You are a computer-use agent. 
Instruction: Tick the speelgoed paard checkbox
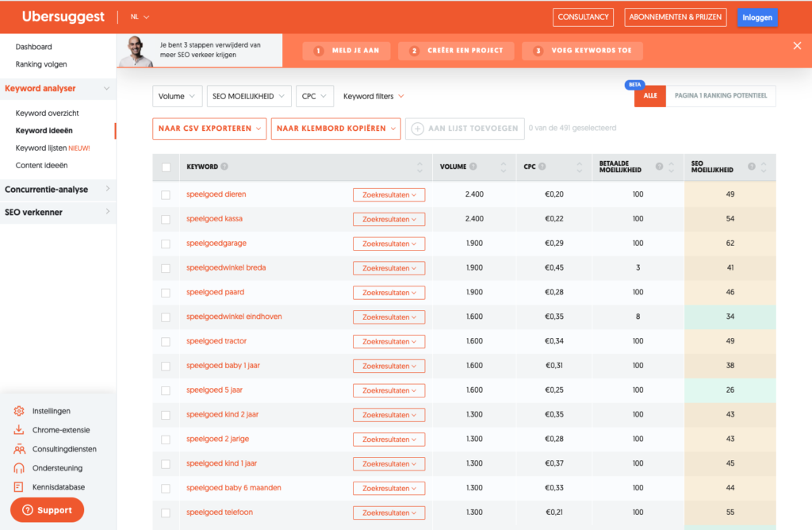click(166, 293)
